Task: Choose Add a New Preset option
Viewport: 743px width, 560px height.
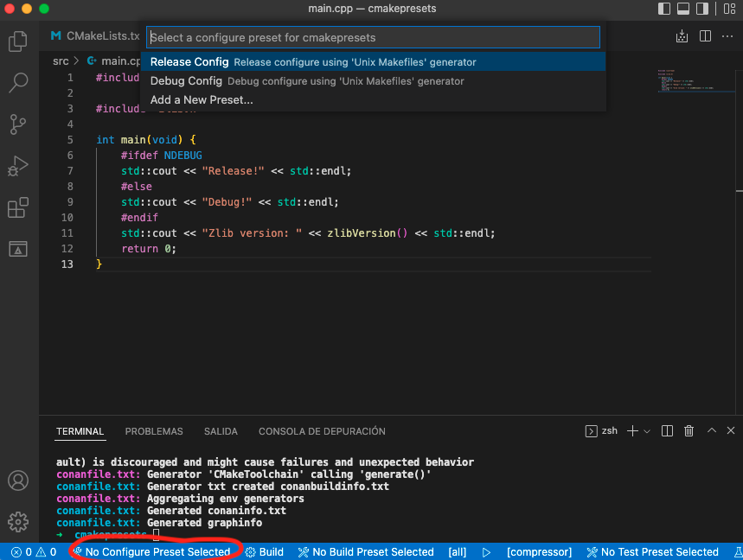Action: pyautogui.click(x=374, y=100)
